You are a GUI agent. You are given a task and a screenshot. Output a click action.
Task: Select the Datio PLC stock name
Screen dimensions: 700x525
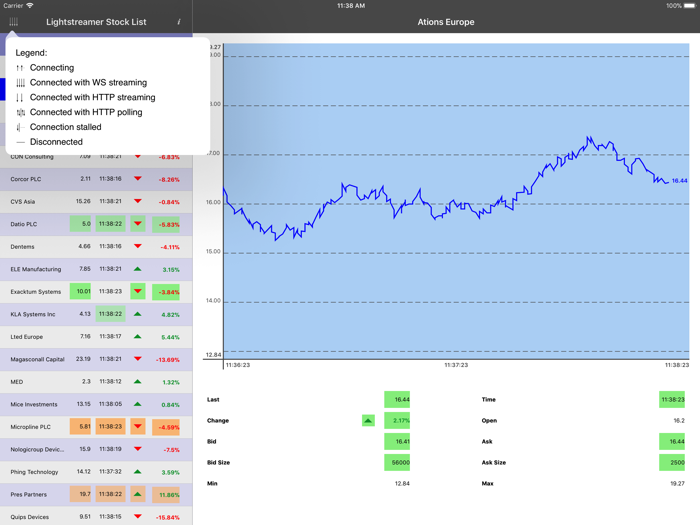point(24,224)
